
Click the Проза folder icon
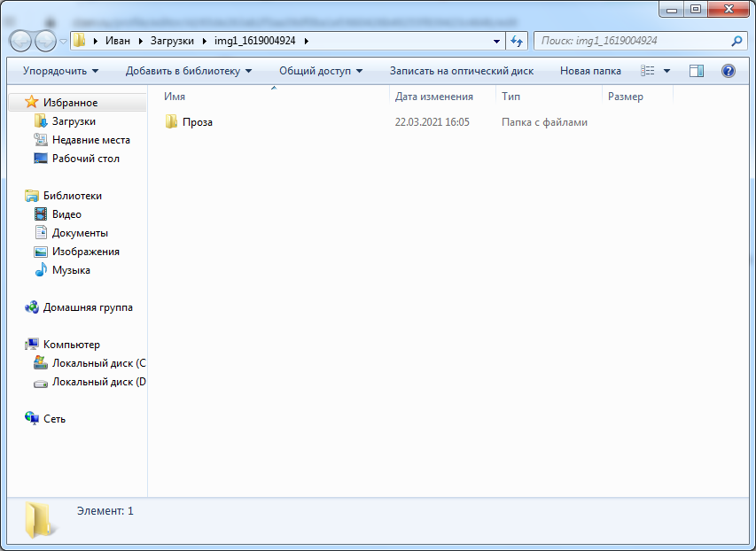171,121
